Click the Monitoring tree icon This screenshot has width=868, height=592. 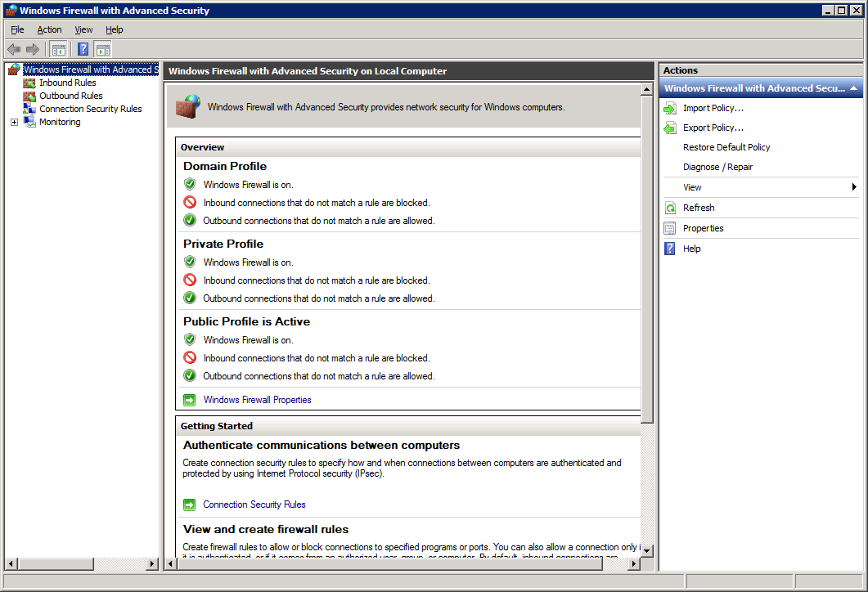click(29, 123)
